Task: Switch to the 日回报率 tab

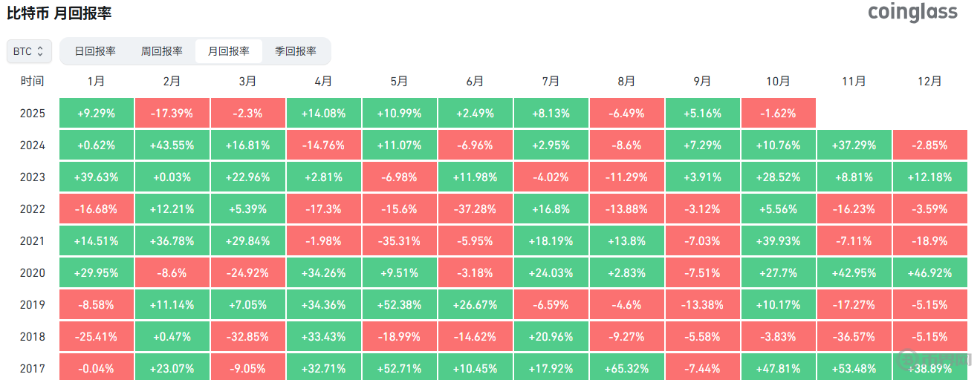Action: click(x=95, y=51)
